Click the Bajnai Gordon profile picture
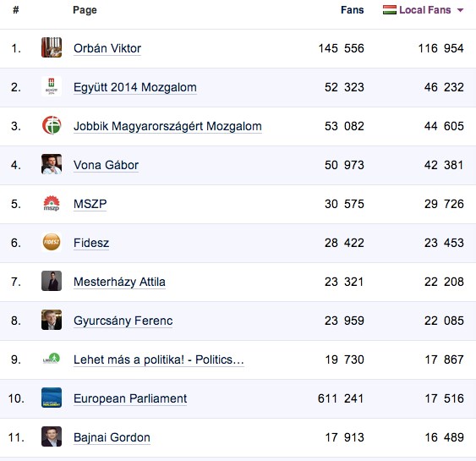 (x=52, y=436)
